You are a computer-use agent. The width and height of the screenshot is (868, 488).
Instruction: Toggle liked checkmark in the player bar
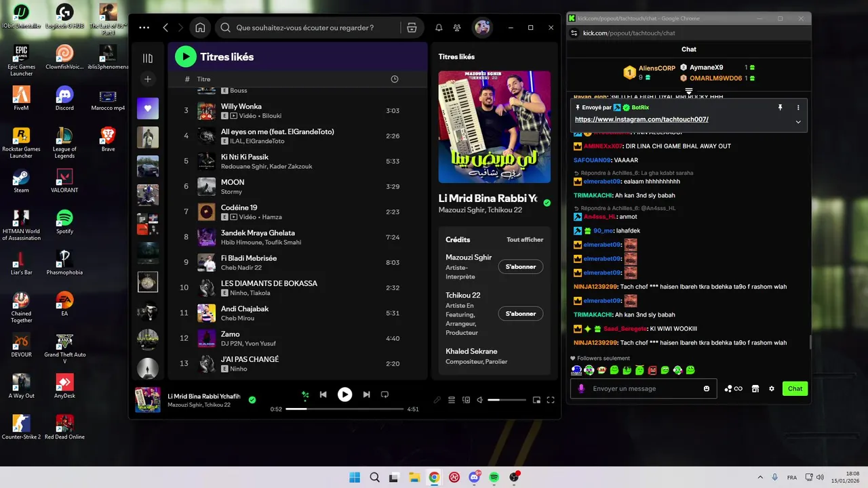click(252, 400)
